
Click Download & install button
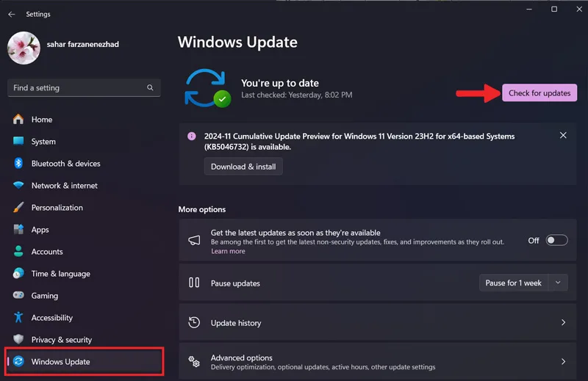tap(243, 167)
